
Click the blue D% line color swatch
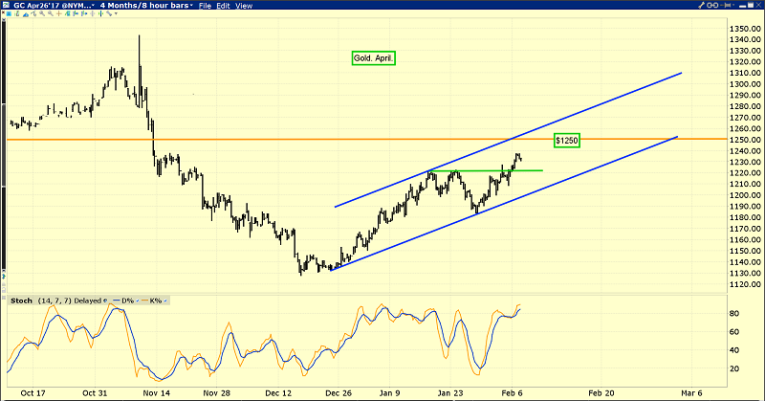[x=116, y=300]
